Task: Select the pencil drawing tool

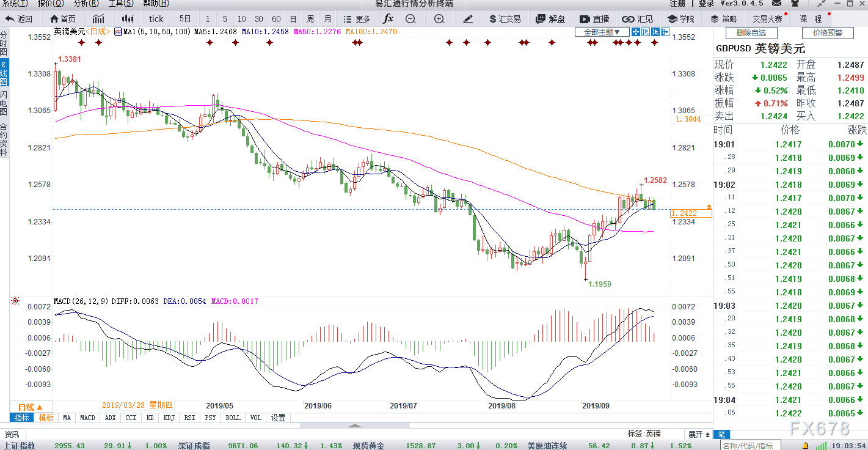Action: [x=468, y=19]
